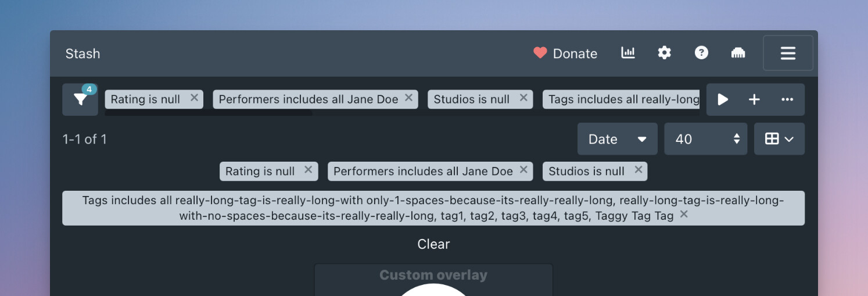Viewport: 868px width, 296px height.
Task: Click the plus icon to add new
Action: [x=754, y=99]
